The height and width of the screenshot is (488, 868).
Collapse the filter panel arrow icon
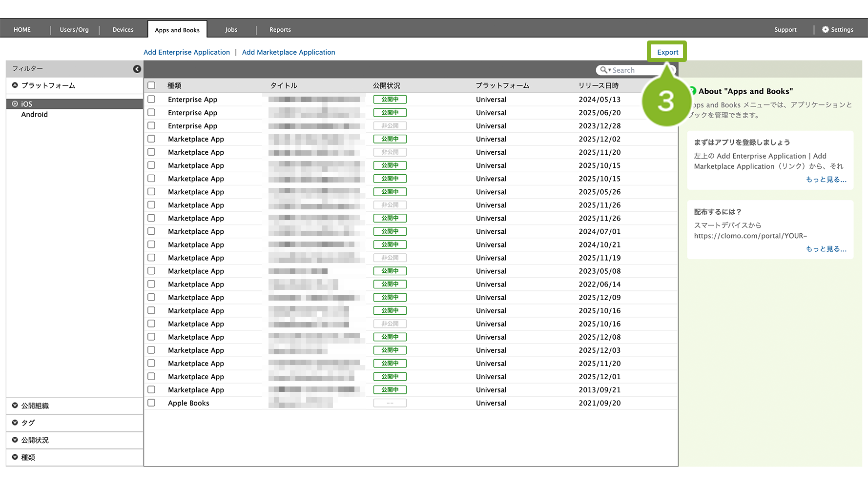click(x=137, y=69)
